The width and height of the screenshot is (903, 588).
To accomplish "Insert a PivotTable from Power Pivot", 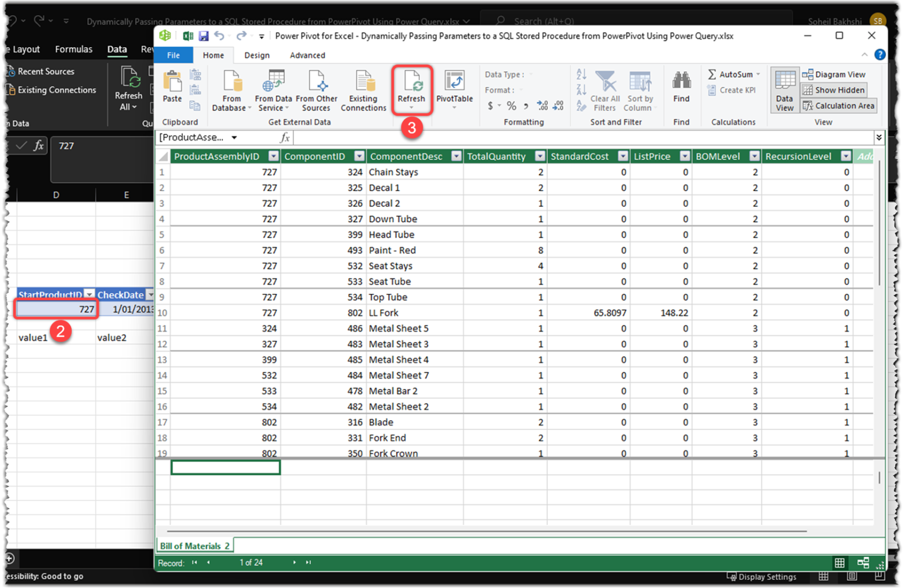I will click(x=454, y=90).
